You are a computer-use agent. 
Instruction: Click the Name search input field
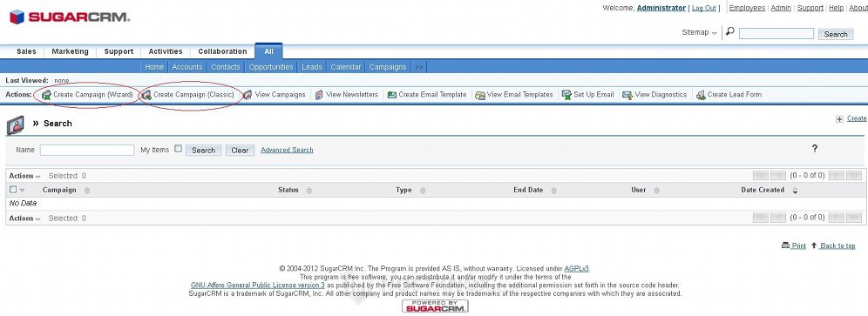tap(87, 150)
